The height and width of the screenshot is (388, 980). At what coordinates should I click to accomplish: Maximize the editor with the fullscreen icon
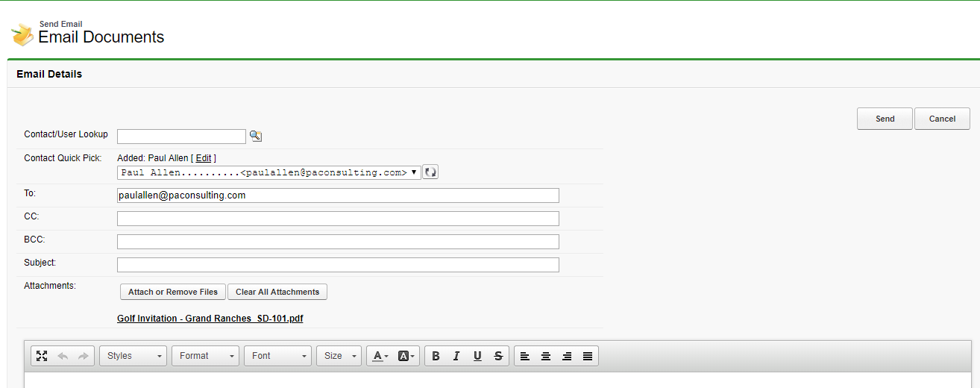[x=42, y=356]
